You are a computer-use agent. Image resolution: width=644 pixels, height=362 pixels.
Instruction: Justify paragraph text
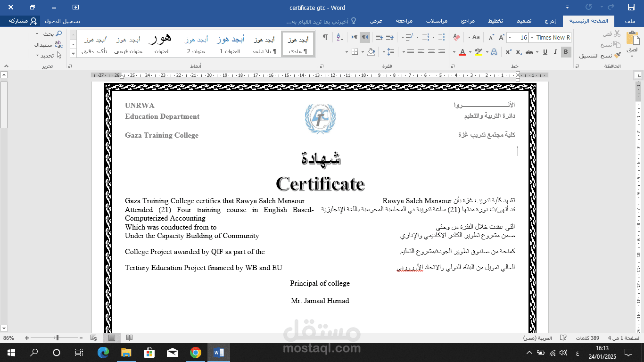(411, 52)
